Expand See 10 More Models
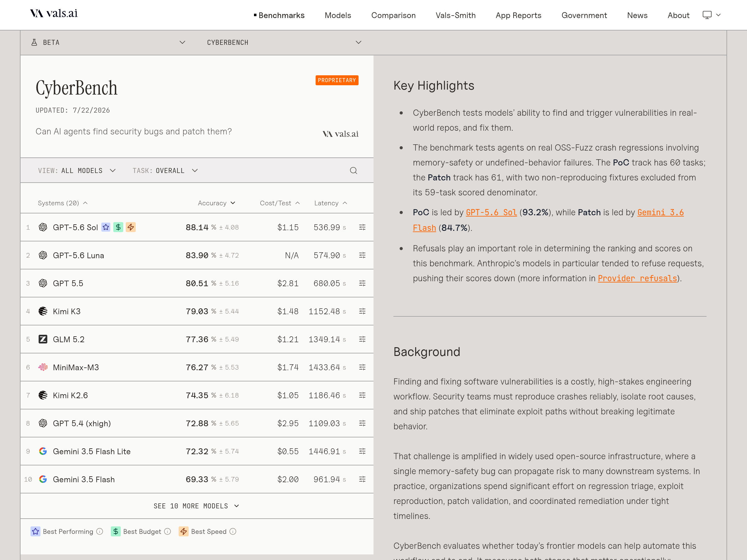 coord(196,506)
